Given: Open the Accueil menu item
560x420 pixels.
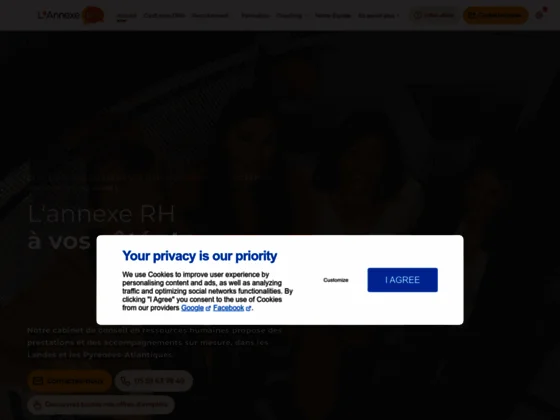Looking at the screenshot, I should pos(127,15).
